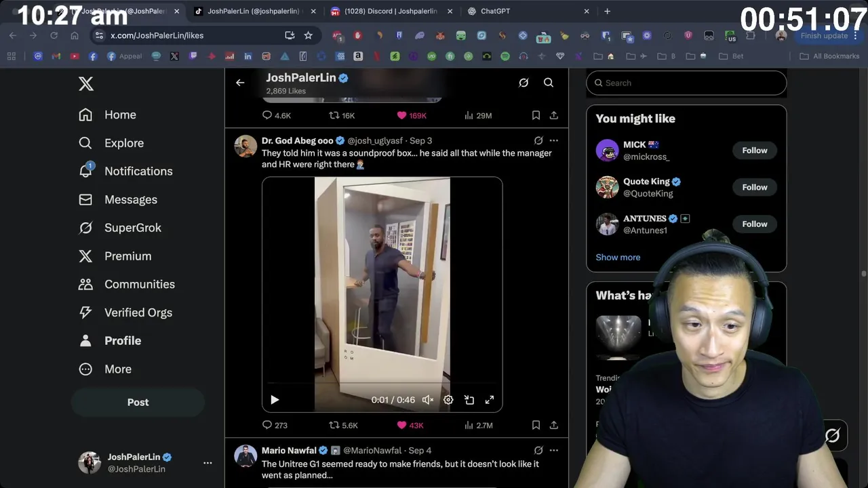Repost the post showing 5.6K reposts
The image size is (868, 488).
pyautogui.click(x=343, y=425)
